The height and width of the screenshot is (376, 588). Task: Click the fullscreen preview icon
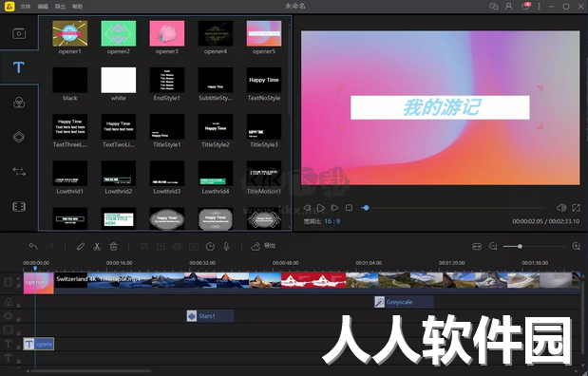[576, 208]
